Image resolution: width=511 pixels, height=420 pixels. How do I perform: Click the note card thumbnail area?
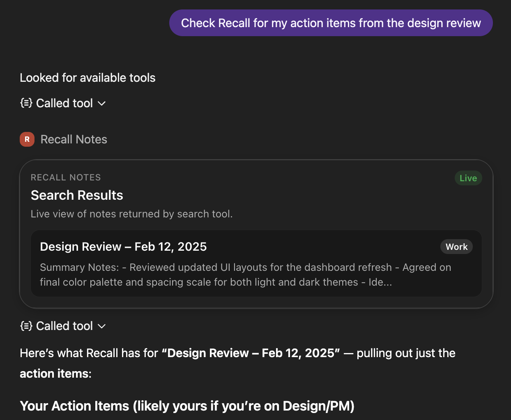256,263
